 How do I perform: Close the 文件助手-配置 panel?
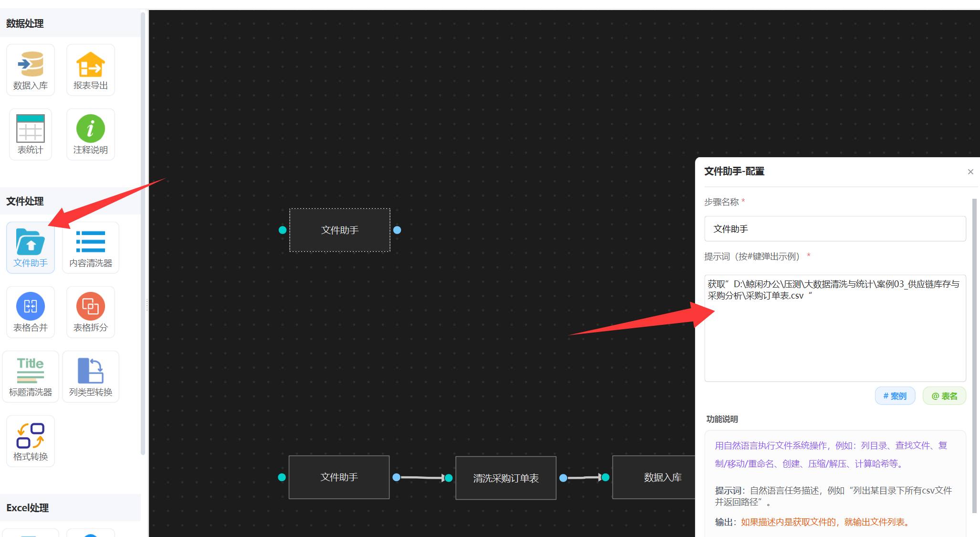tap(970, 172)
